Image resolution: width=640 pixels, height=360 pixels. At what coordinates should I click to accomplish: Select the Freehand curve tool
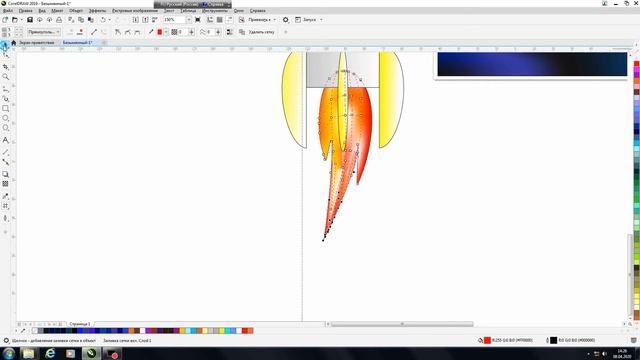pyautogui.click(x=5, y=89)
